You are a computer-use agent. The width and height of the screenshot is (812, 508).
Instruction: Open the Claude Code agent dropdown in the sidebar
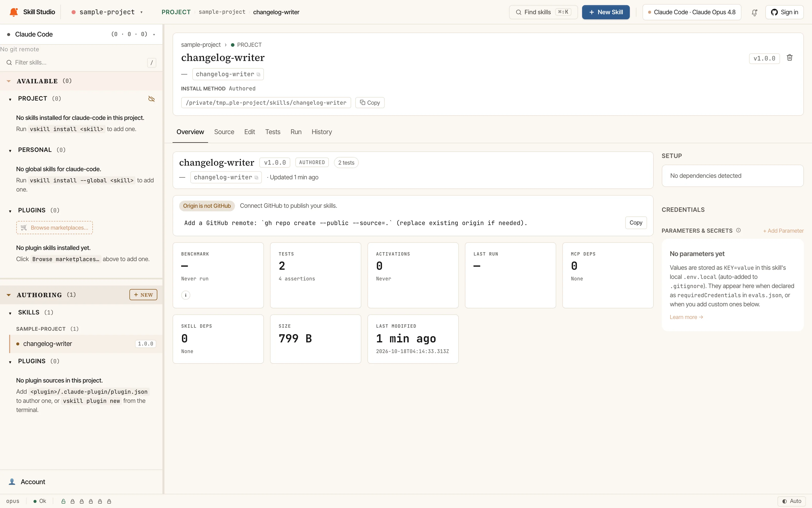point(81,34)
